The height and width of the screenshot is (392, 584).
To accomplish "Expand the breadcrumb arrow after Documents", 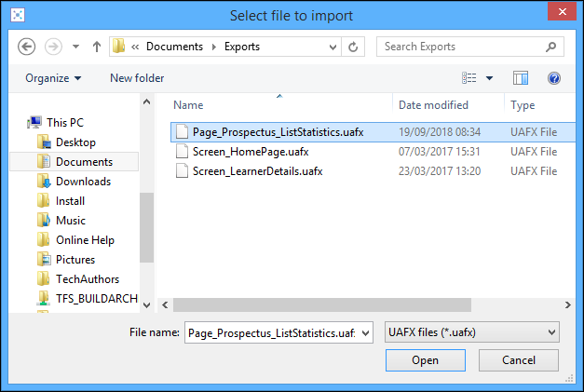I will 214,47.
